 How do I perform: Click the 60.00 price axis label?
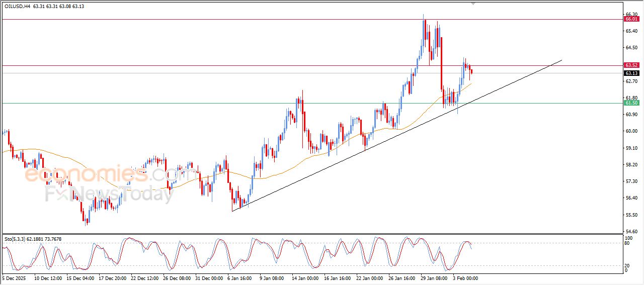point(632,131)
